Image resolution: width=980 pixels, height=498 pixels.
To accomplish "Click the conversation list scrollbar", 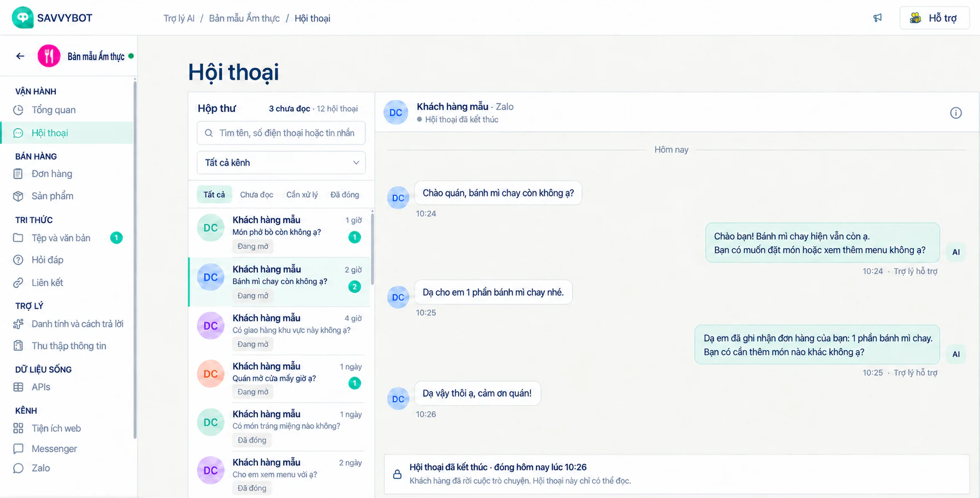I will pos(372,248).
